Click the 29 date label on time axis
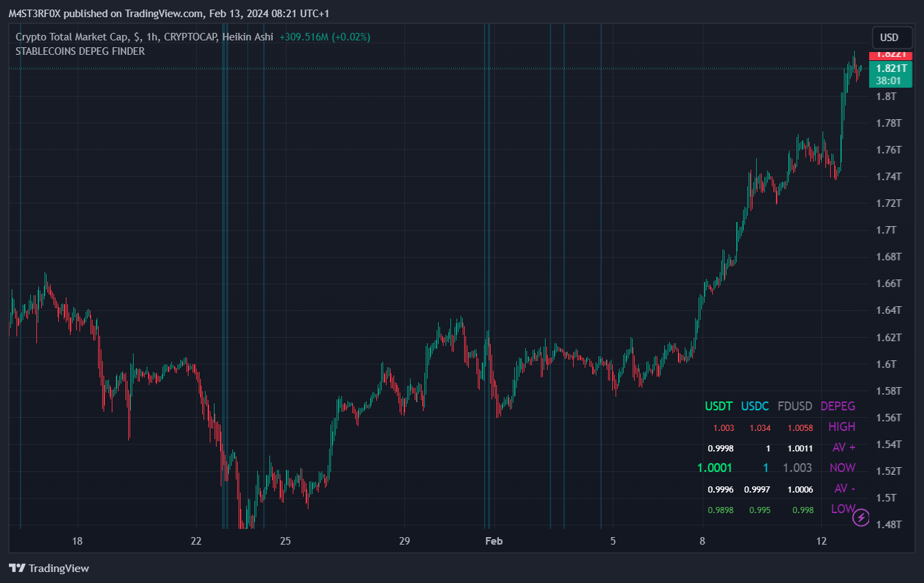 point(404,541)
